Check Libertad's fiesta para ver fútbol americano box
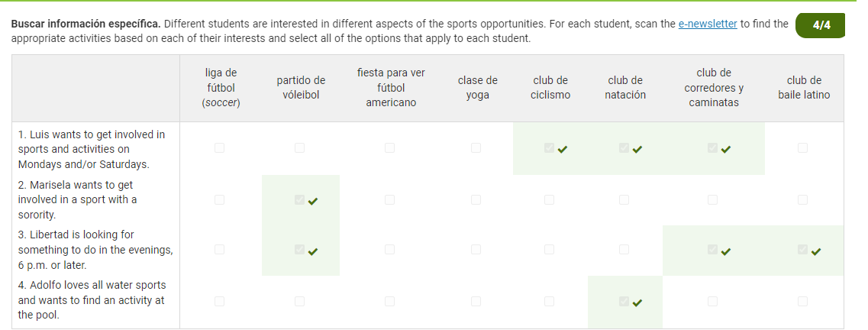 (389, 250)
